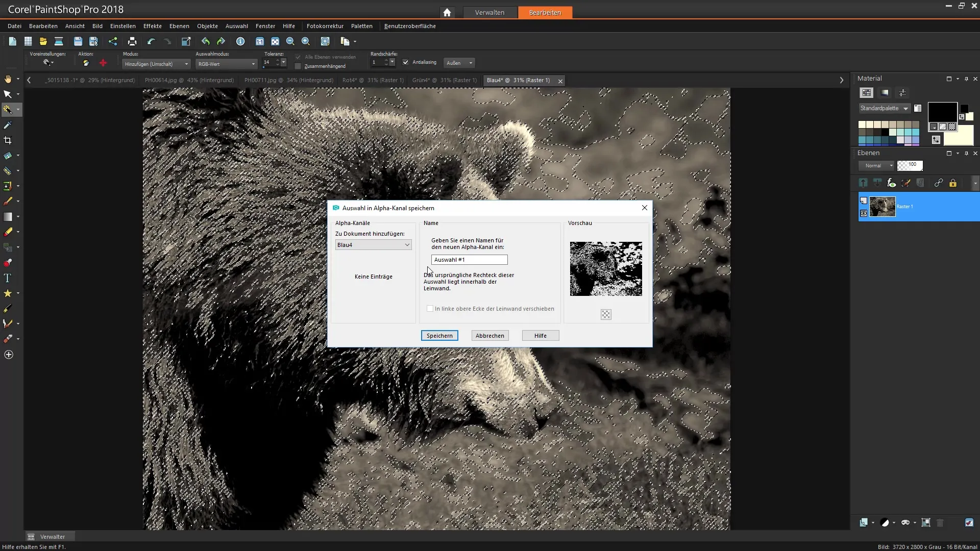Open the Modus dropdown 'Hinzufügen (Umschalt)'
The width and height of the screenshot is (980, 551).
coord(156,64)
